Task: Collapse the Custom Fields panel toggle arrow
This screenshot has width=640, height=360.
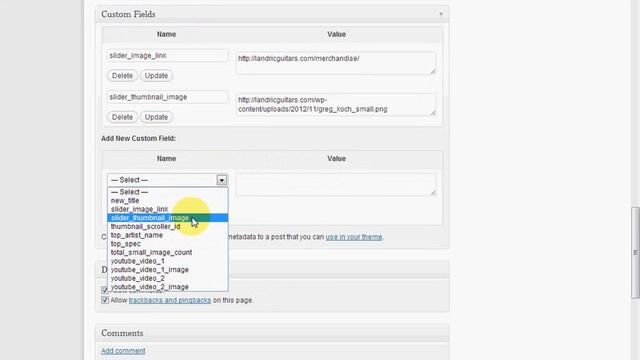Action: coord(441,14)
